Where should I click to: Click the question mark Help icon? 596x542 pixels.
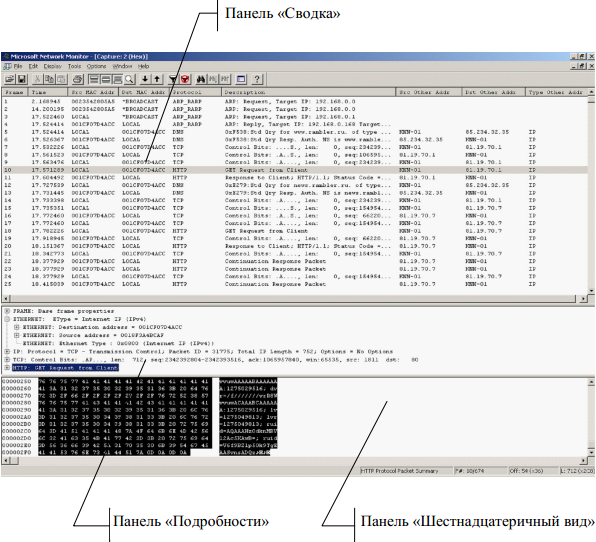click(257, 79)
